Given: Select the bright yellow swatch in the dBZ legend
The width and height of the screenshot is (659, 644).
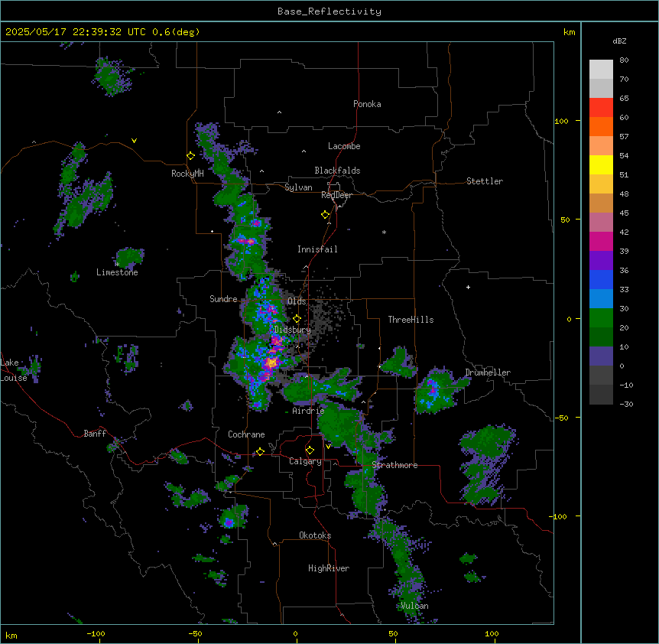Looking at the screenshot, I should (x=601, y=164).
